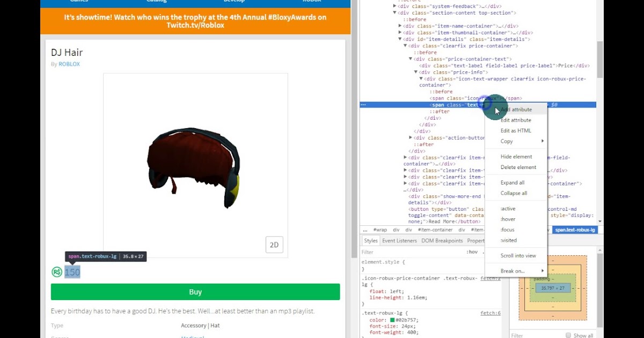Force the :focus state from menu
Screen dimensions: 644x338
tap(516, 230)
